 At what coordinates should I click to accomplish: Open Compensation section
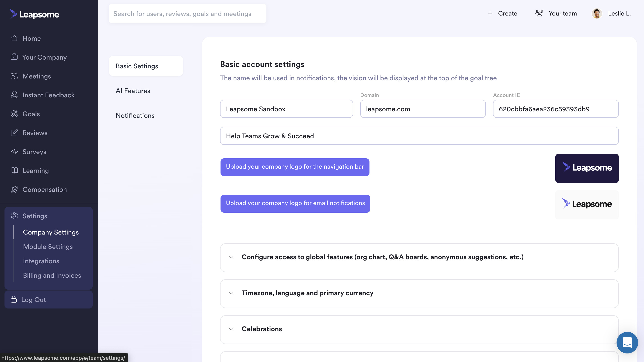point(45,189)
